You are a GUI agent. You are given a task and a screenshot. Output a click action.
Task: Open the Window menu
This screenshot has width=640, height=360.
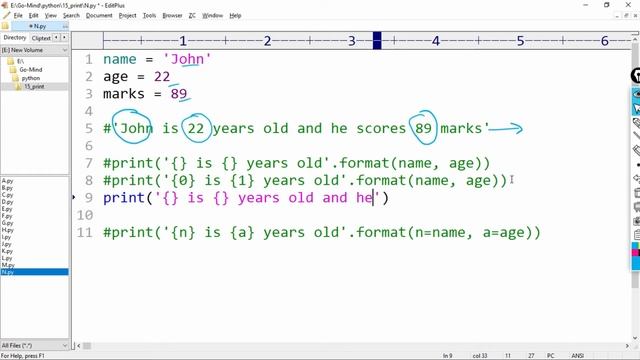pos(213,16)
